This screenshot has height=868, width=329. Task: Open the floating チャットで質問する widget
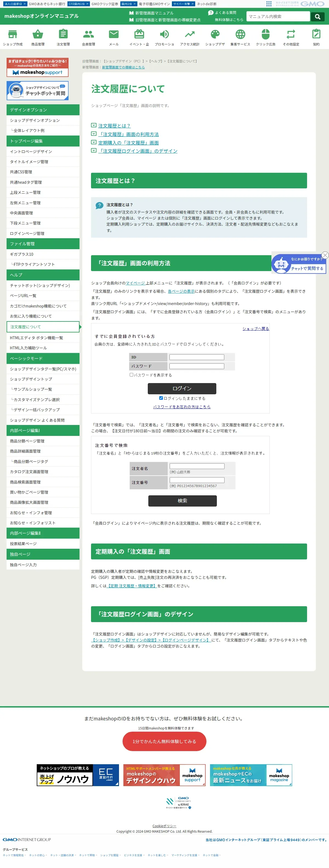(x=299, y=264)
